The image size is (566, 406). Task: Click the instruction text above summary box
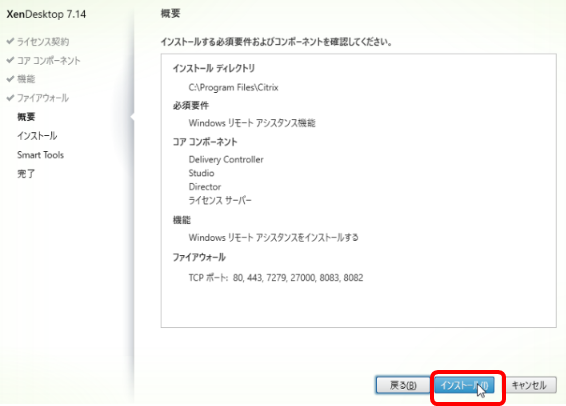tap(276, 42)
